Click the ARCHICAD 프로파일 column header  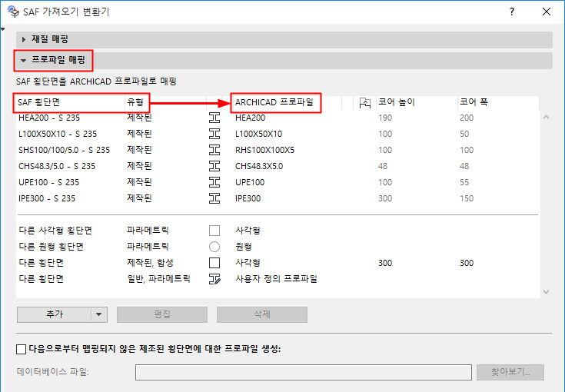287,103
